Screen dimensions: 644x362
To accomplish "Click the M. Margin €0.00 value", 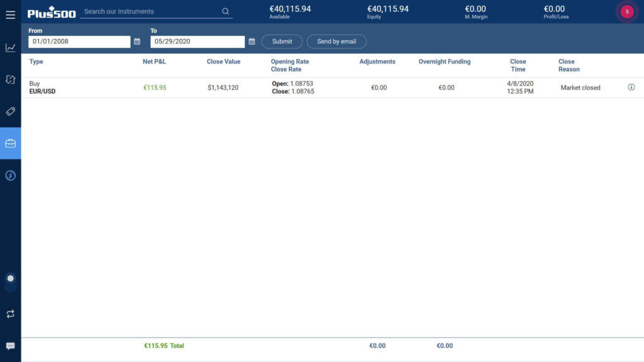I will 475,9.
